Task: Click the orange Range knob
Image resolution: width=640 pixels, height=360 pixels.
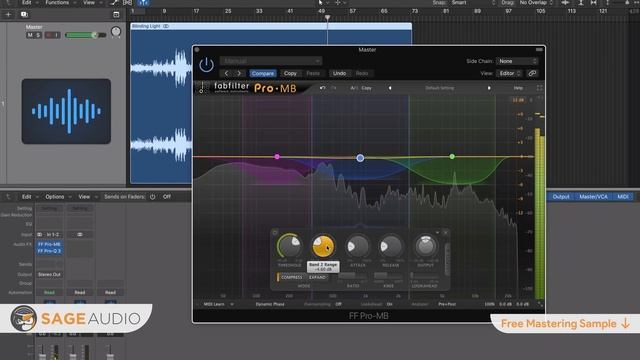Action: click(x=323, y=246)
